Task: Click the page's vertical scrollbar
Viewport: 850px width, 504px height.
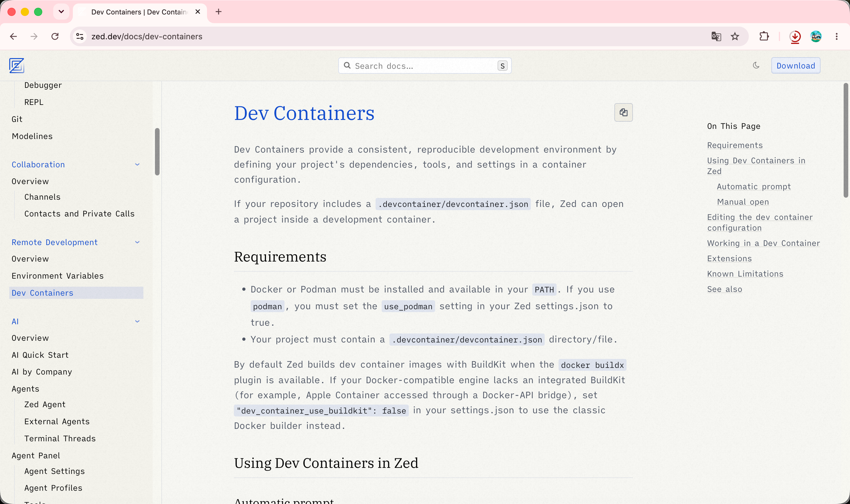Action: tap(846, 140)
